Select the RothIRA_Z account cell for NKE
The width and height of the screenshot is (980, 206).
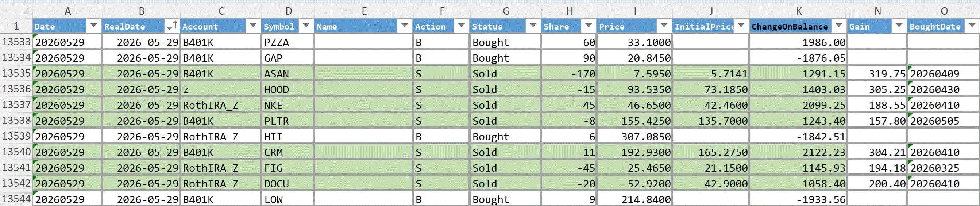220,105
